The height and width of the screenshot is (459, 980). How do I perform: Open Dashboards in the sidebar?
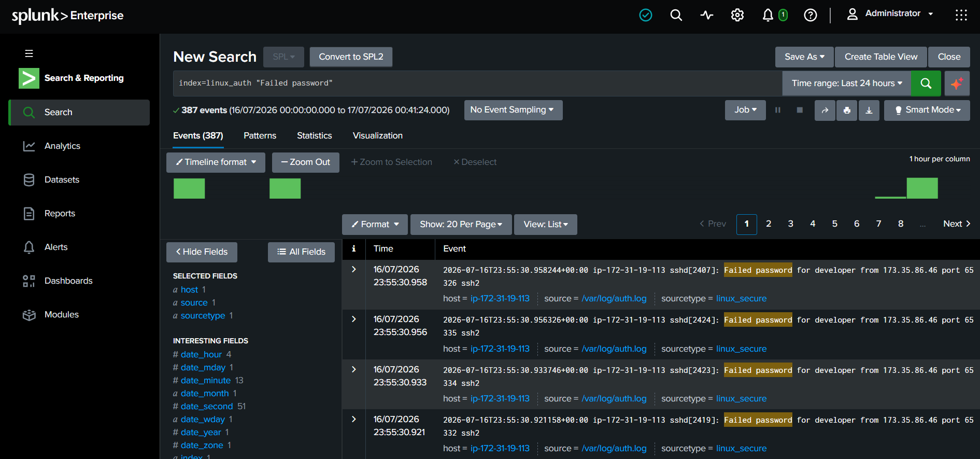click(x=68, y=281)
